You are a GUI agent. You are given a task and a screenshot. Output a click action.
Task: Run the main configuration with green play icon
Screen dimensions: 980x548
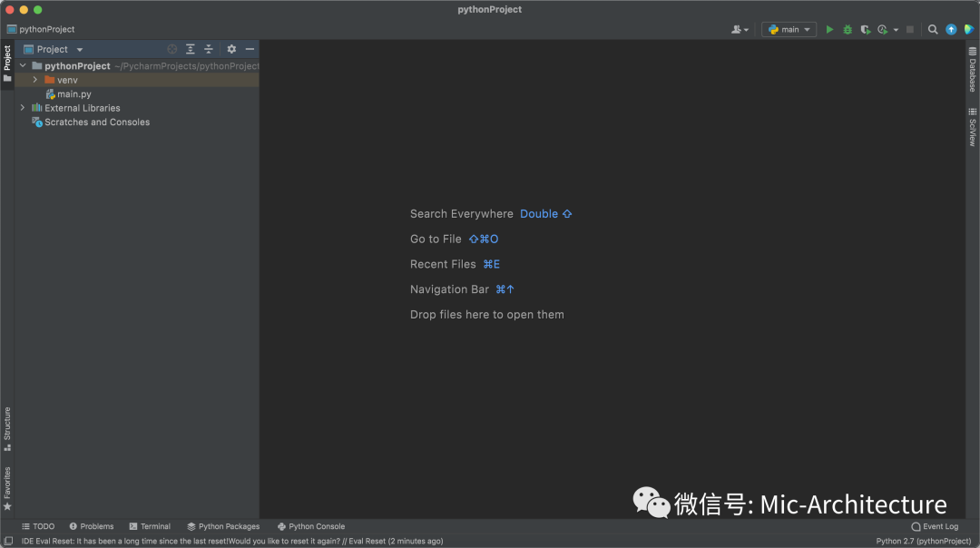pos(829,29)
